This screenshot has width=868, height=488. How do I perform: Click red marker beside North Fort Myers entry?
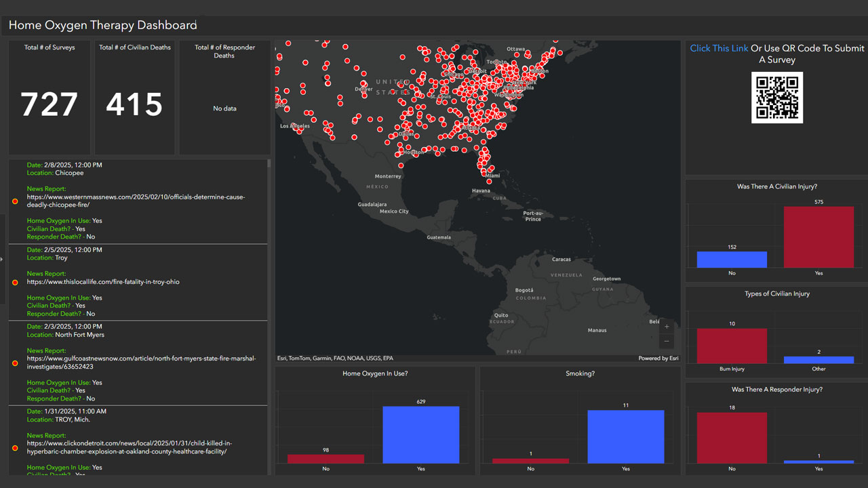tap(15, 363)
